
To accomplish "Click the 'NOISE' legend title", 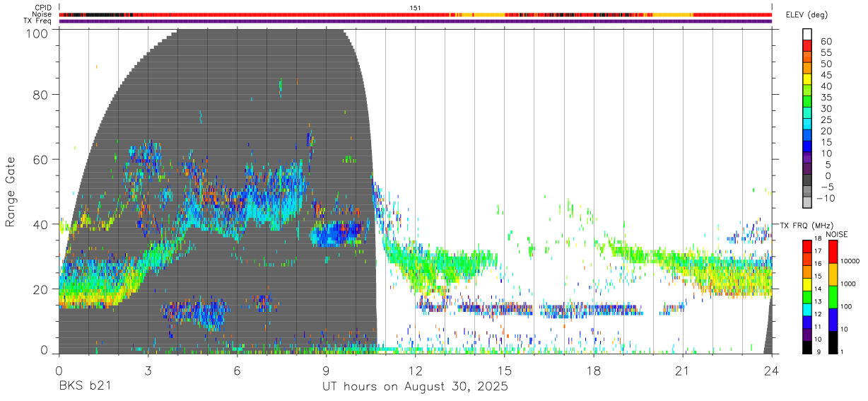I will [x=836, y=234].
